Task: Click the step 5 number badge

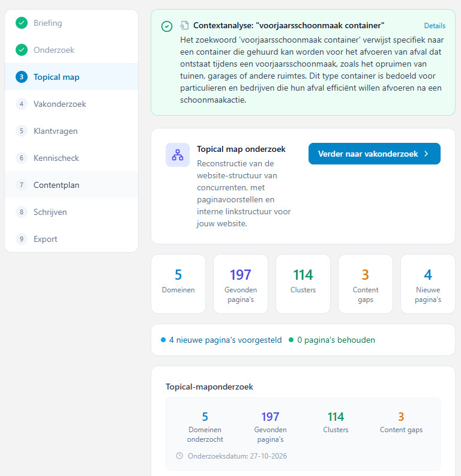Action: coord(22,131)
